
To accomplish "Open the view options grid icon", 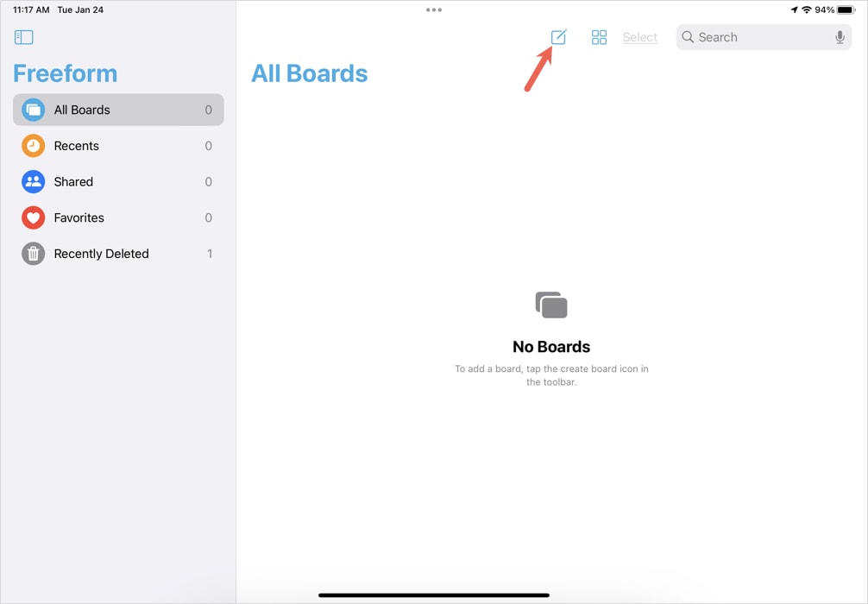I will [599, 37].
